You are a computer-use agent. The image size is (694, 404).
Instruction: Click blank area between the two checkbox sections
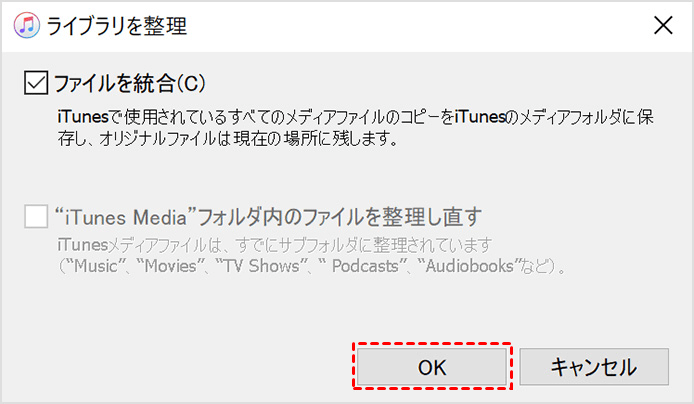click(x=345, y=177)
